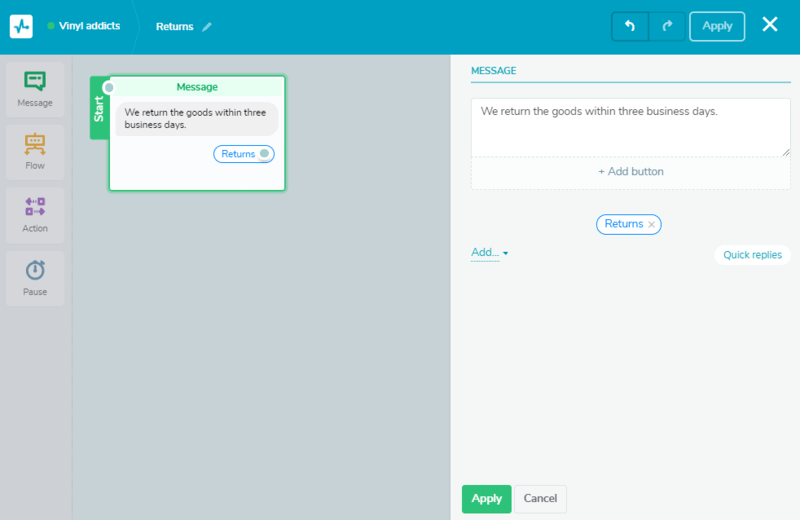The height and width of the screenshot is (520, 800).
Task: Click + Add button
Action: coord(631,172)
